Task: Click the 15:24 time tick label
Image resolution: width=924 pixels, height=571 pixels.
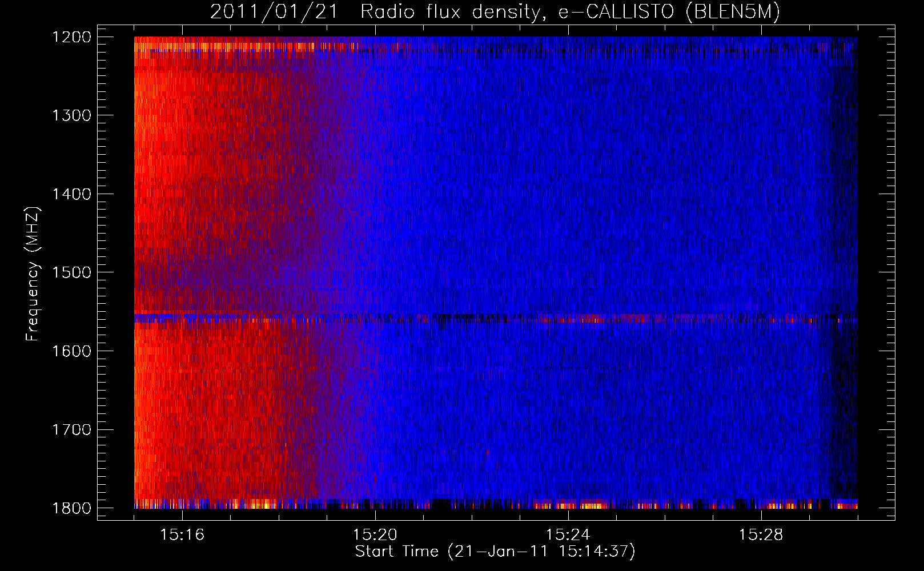Action: tap(568, 535)
